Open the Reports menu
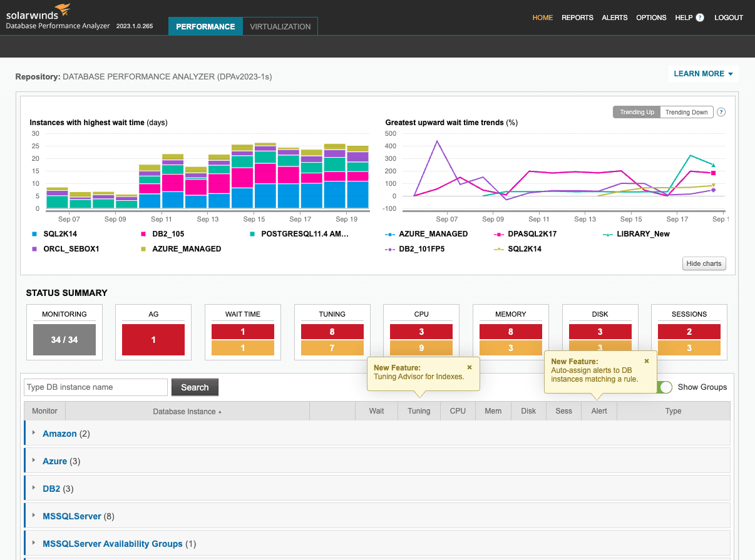Screen dimensions: 755x560 (577, 18)
